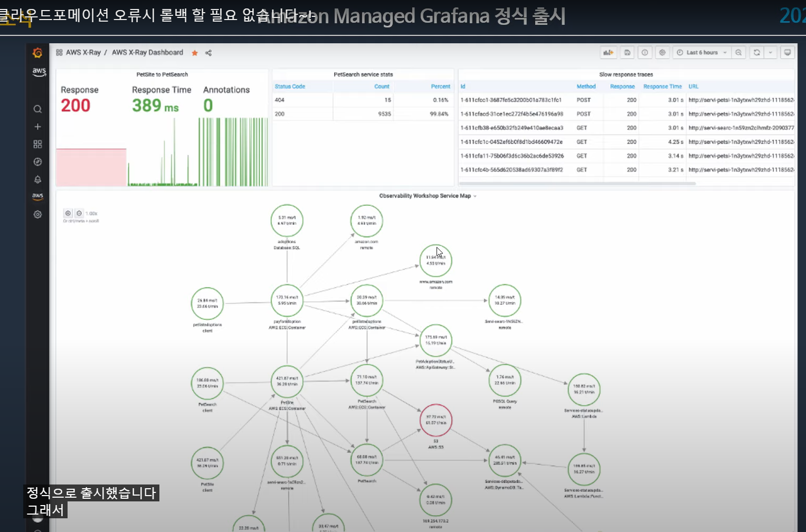The image size is (806, 532).
Task: Open the search icon in the sidebar
Action: point(37,109)
